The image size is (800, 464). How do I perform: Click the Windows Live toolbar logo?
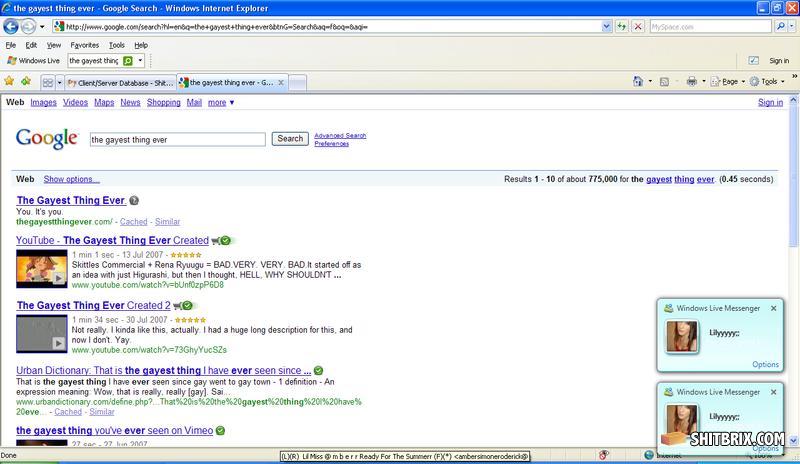pyautogui.click(x=33, y=61)
